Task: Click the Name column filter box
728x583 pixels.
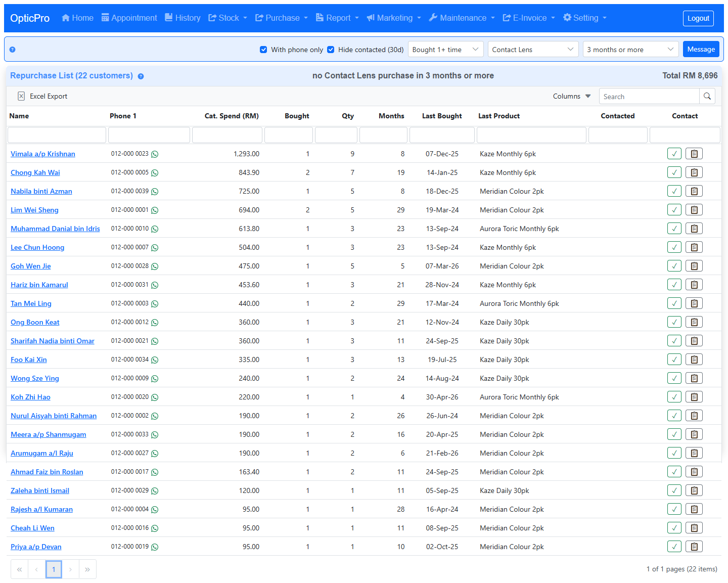Action: point(57,135)
